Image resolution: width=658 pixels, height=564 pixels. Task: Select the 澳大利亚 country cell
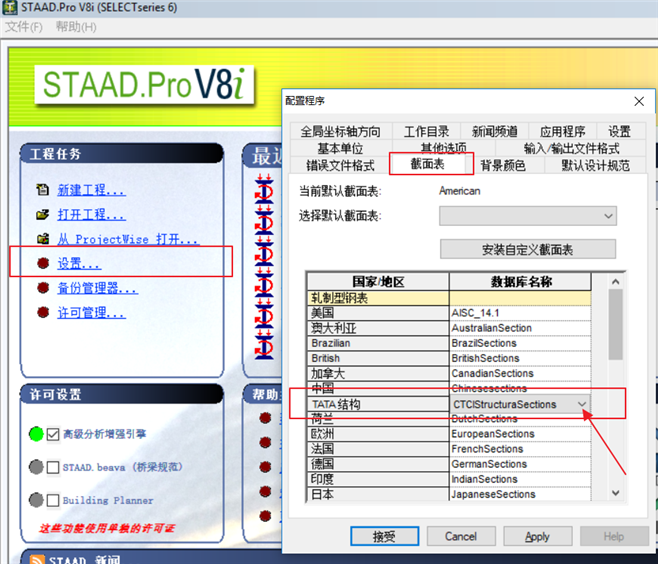click(378, 328)
